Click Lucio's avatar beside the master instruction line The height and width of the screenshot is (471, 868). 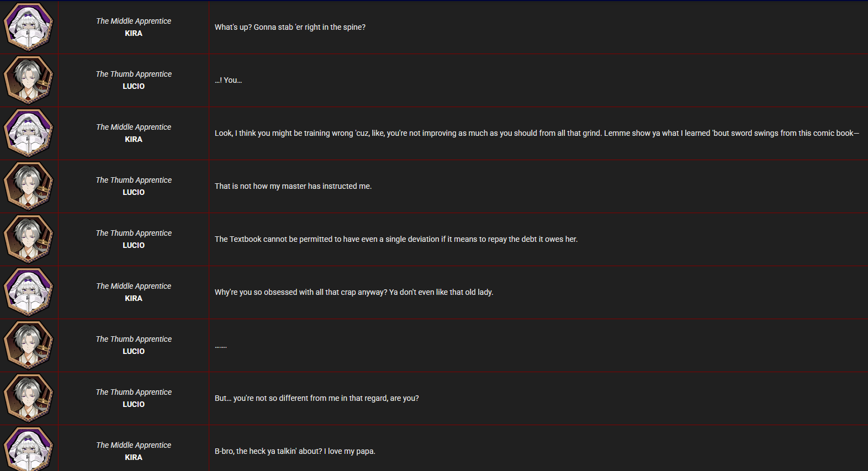(28, 186)
